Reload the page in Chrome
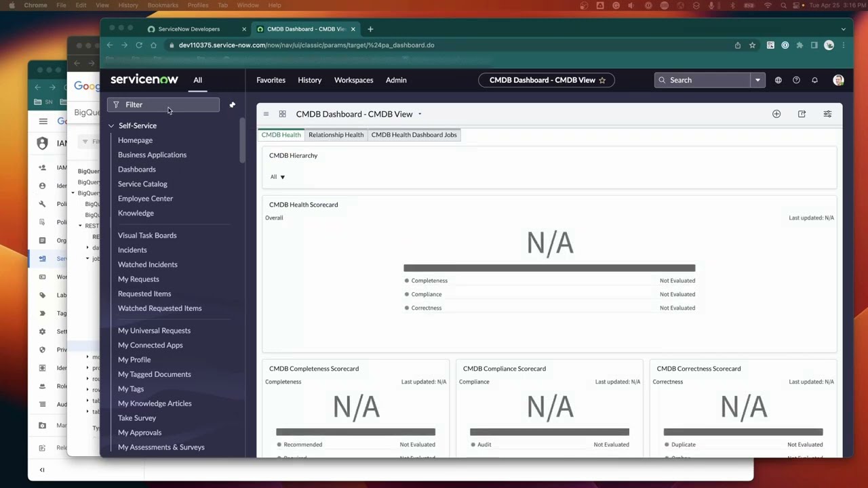This screenshot has width=868, height=488. 139,45
